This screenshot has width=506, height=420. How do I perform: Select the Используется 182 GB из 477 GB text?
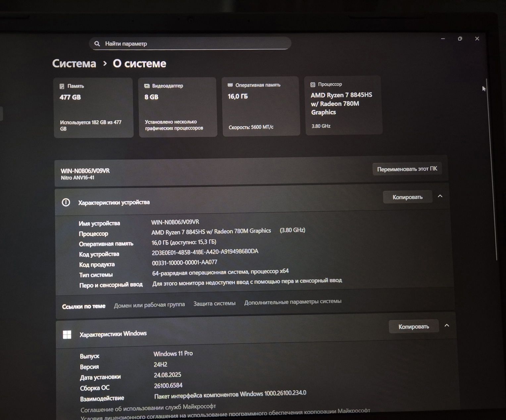[x=91, y=126]
